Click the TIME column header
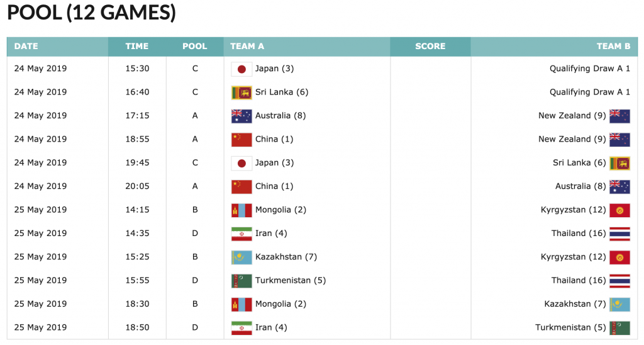The width and height of the screenshot is (644, 345). tap(137, 47)
